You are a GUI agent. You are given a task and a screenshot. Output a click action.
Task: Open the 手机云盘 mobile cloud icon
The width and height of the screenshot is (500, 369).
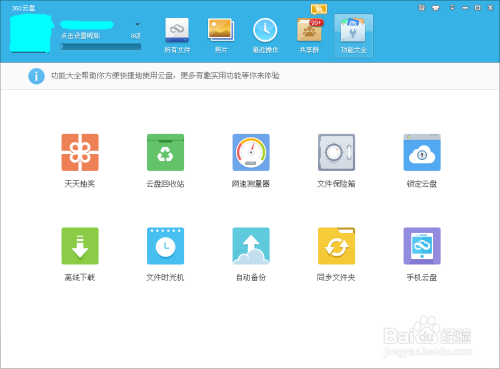[x=422, y=246]
